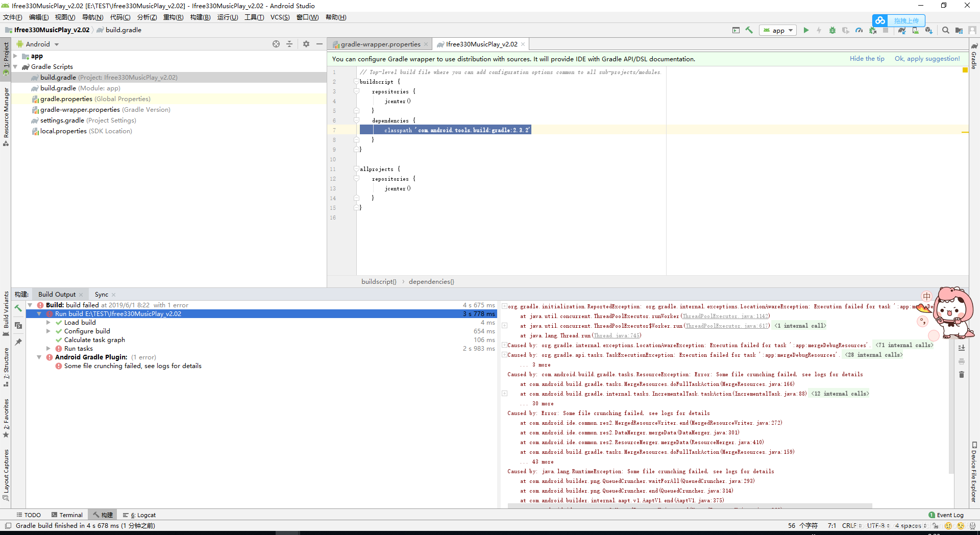Click the trash clear icon in build console
Viewport: 980px width, 535px height.
(x=962, y=375)
